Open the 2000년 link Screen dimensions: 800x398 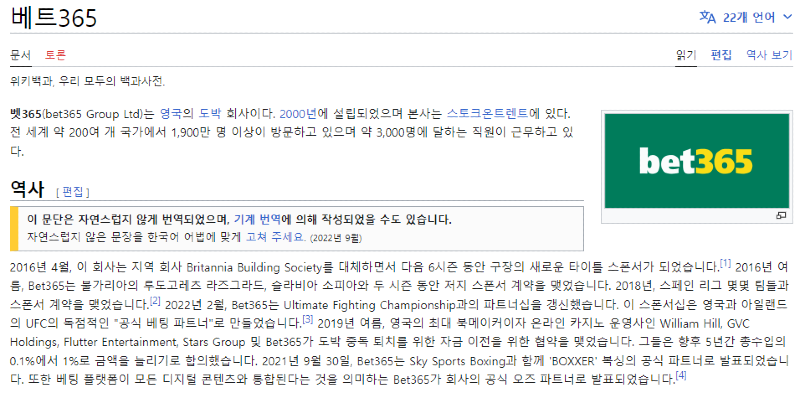[298, 113]
